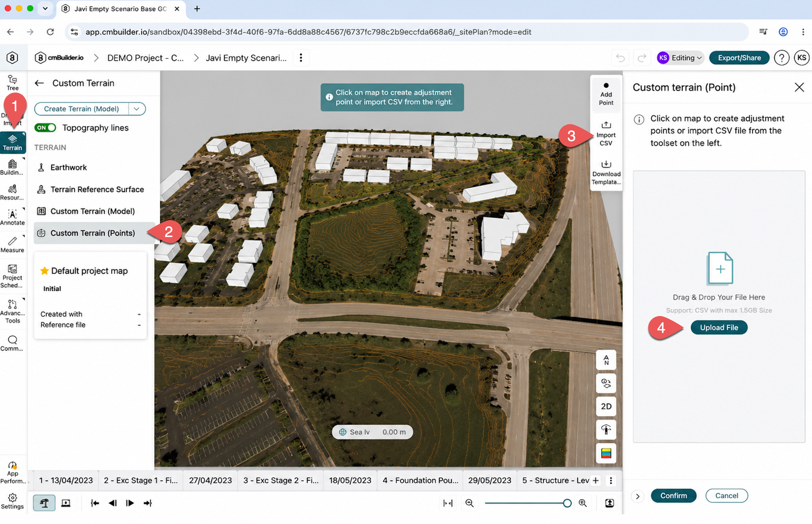The width and height of the screenshot is (812, 524).
Task: Click the Cancel button
Action: tap(727, 496)
